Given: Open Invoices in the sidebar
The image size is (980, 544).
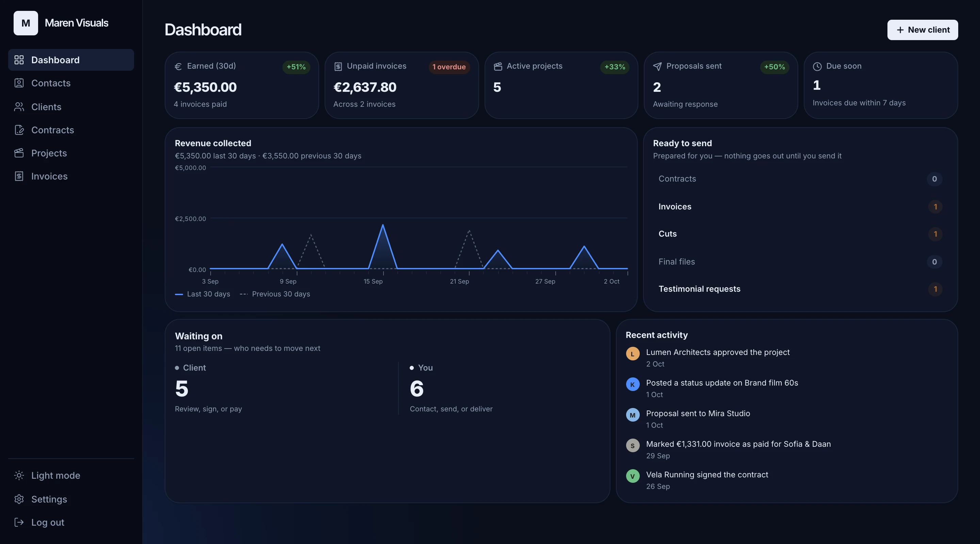Looking at the screenshot, I should point(71,176).
